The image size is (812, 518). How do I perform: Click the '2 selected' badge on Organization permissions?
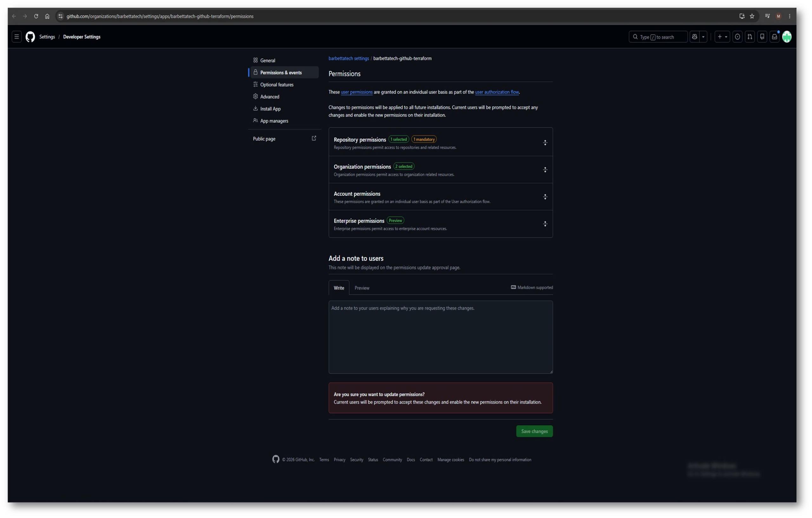[404, 166]
